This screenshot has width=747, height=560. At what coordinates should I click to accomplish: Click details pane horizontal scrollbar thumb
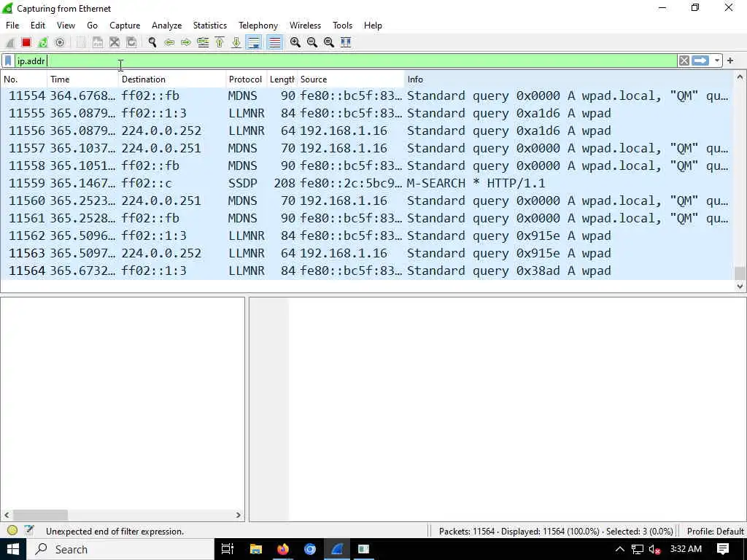click(41, 515)
